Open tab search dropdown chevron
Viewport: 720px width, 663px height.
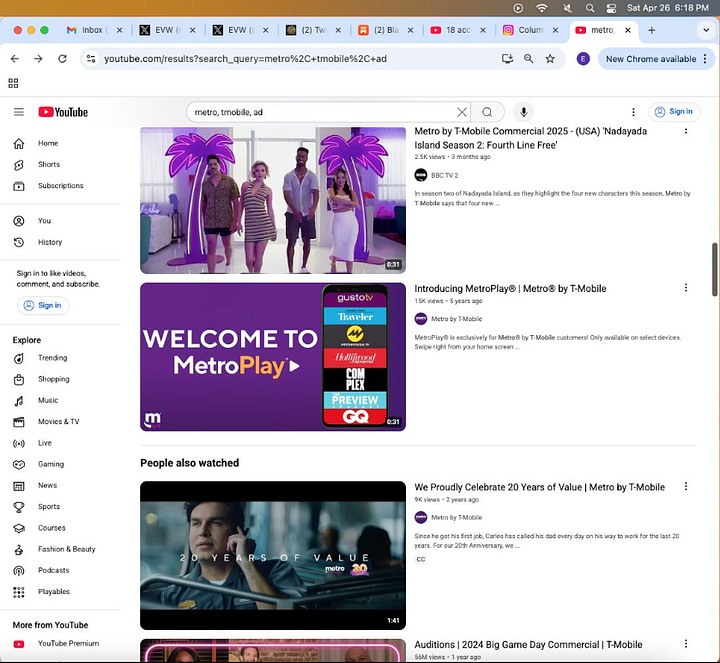706,30
